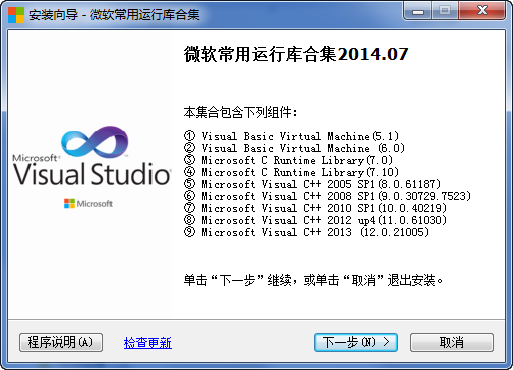Follow the 检查更新 check update link
This screenshot has width=513, height=370.
pyautogui.click(x=148, y=343)
